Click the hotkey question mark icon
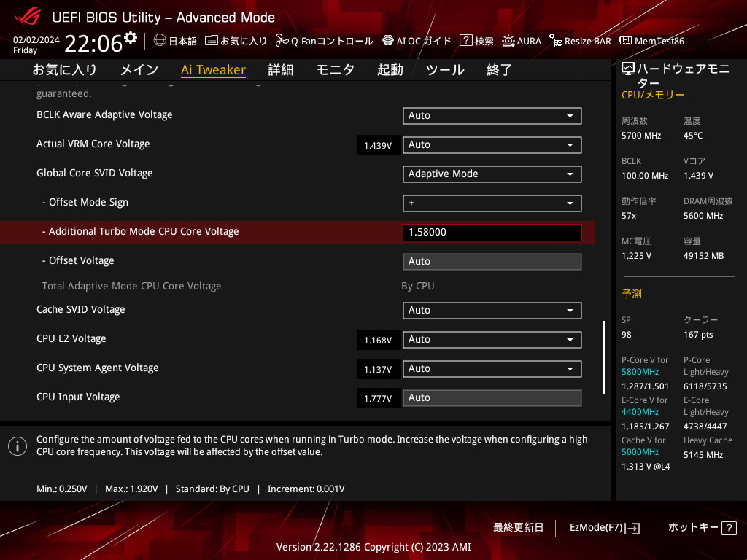747x560 pixels. pyautogui.click(x=729, y=528)
